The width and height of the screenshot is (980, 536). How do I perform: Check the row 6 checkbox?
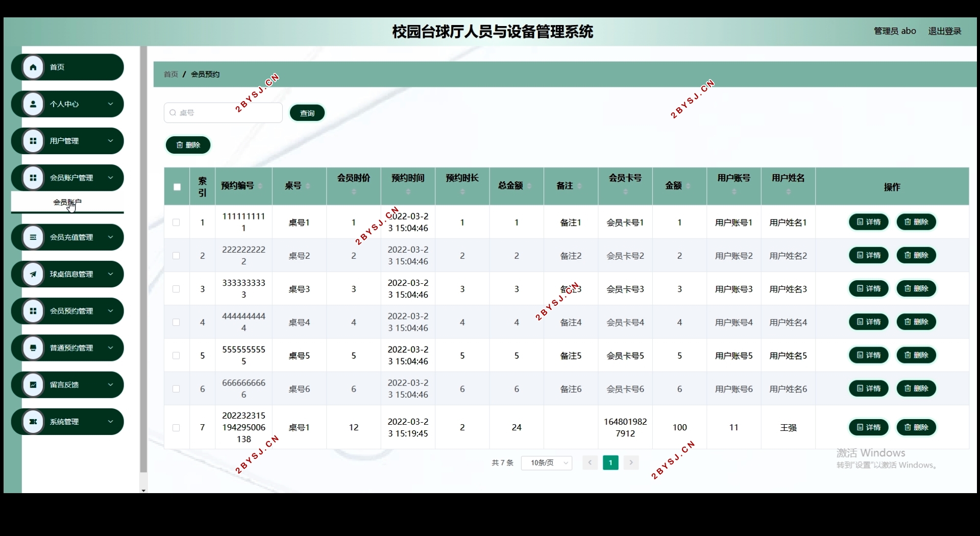coord(176,389)
